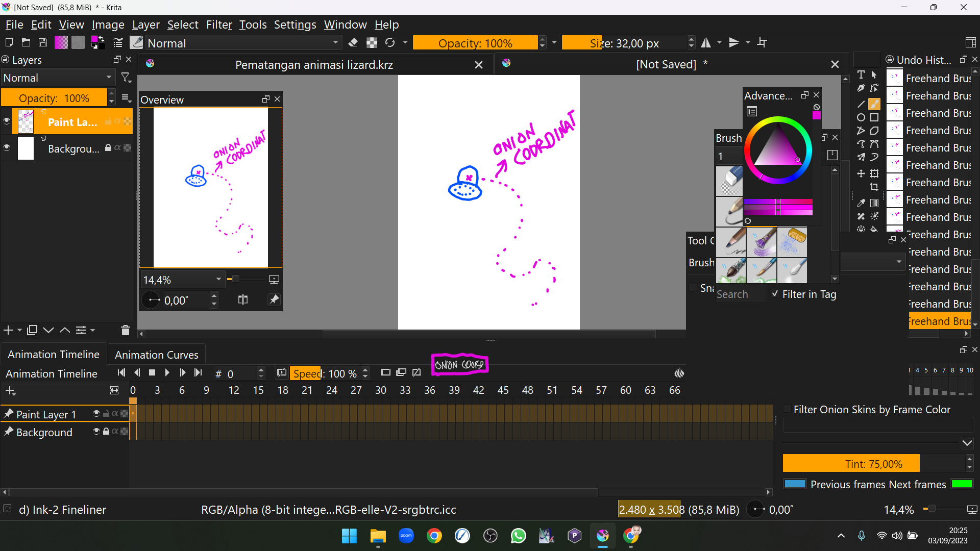Select the Move tool

coord(861,173)
